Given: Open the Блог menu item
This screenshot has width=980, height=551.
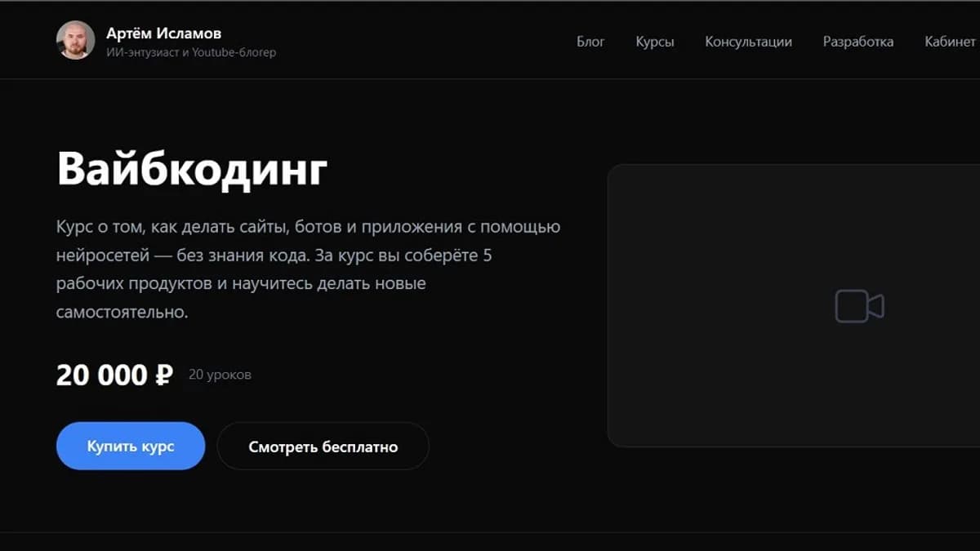Looking at the screenshot, I should pyautogui.click(x=590, y=42).
